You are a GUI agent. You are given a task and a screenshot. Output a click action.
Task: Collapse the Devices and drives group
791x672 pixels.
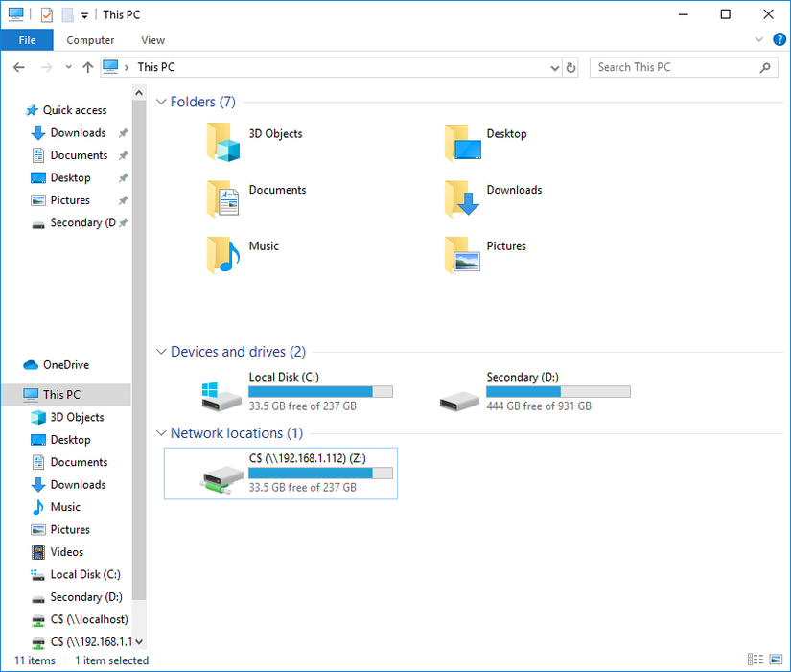coord(161,352)
